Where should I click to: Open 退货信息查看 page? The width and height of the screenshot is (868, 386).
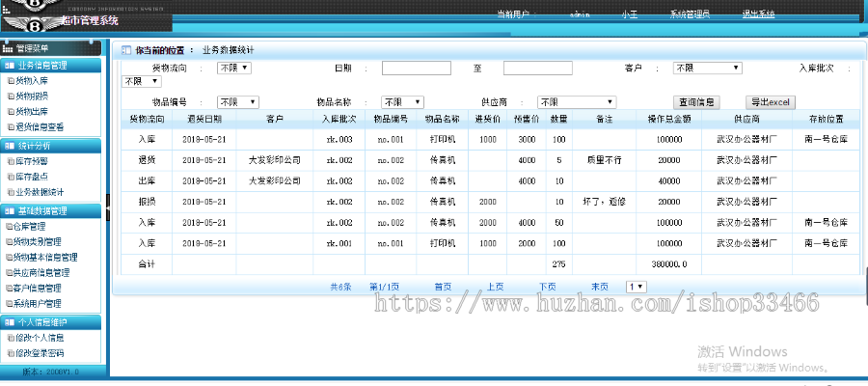click(40, 126)
